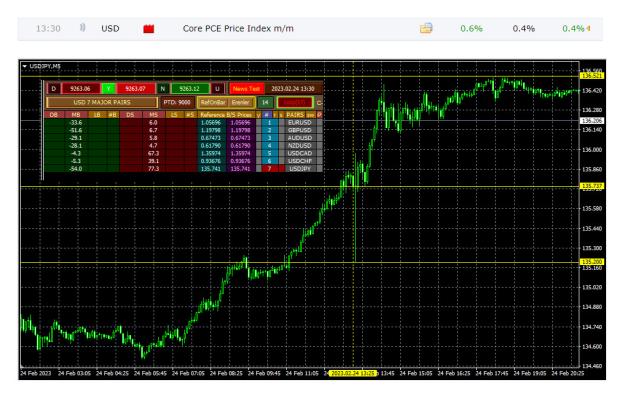This screenshot has height=399, width=625.
Task: Click the red number 7 box for USDJPY
Action: click(x=270, y=169)
